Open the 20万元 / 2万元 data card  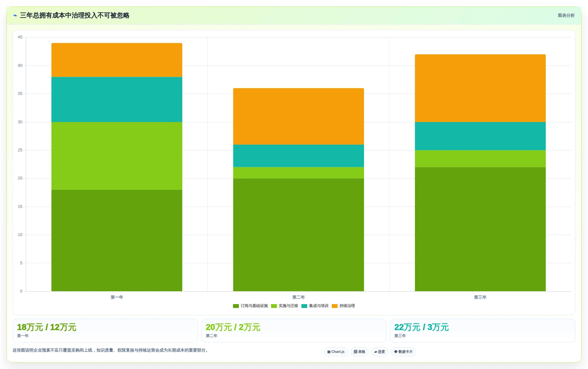tap(294, 331)
